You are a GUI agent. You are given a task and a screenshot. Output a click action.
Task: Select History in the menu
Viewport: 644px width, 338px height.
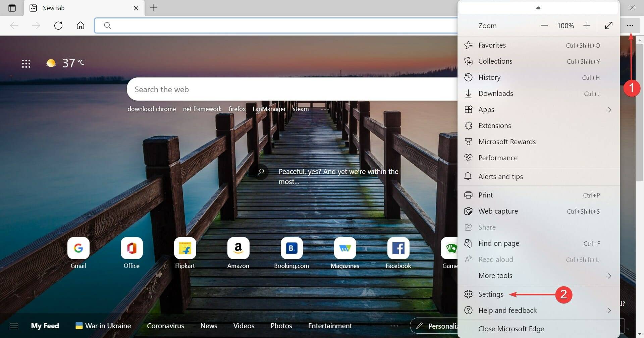[x=489, y=77]
